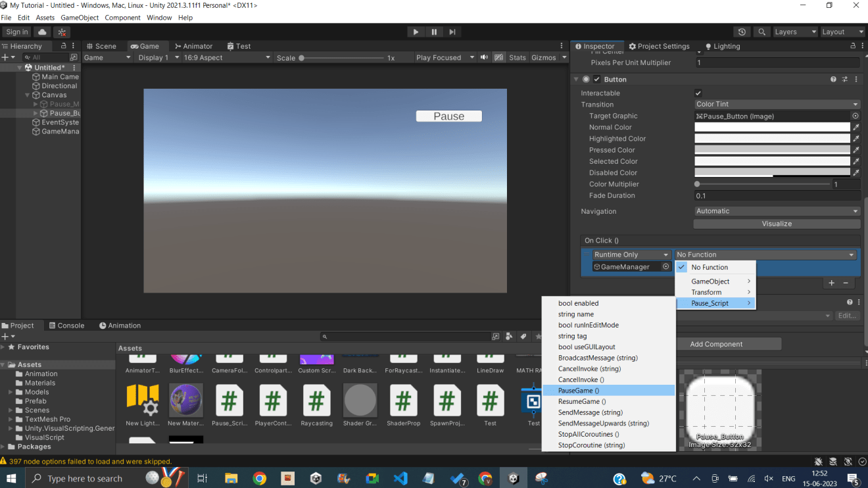Image resolution: width=868 pixels, height=488 pixels.
Task: Open the GameObject menu
Action: pos(79,17)
